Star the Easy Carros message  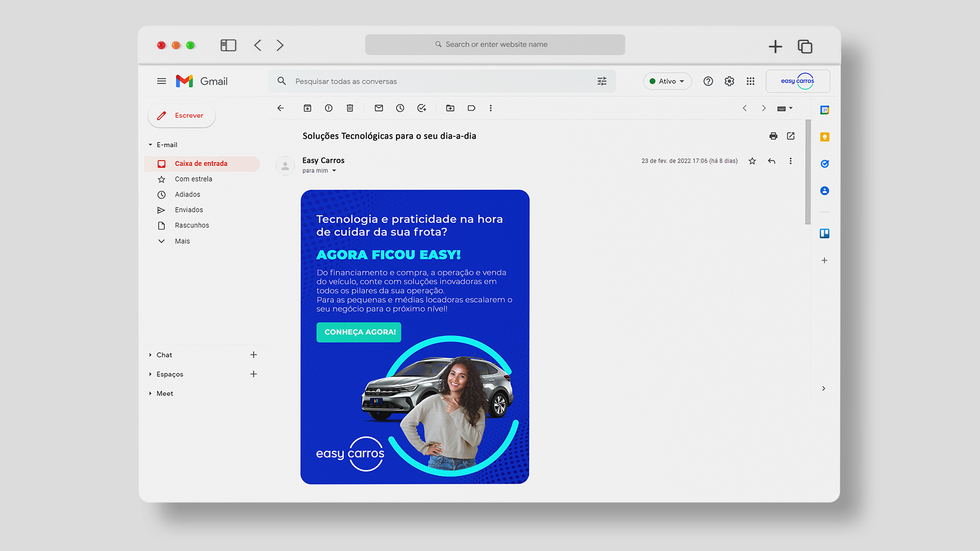[x=752, y=161]
